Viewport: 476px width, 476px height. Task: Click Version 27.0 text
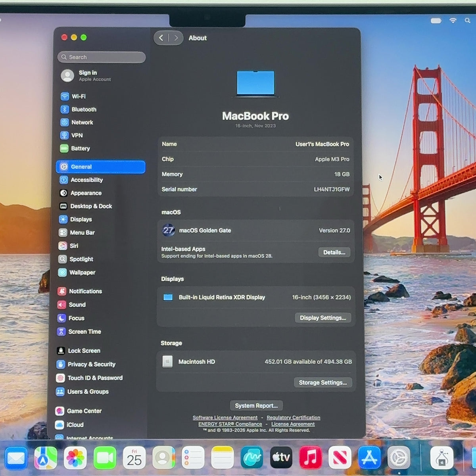(334, 230)
